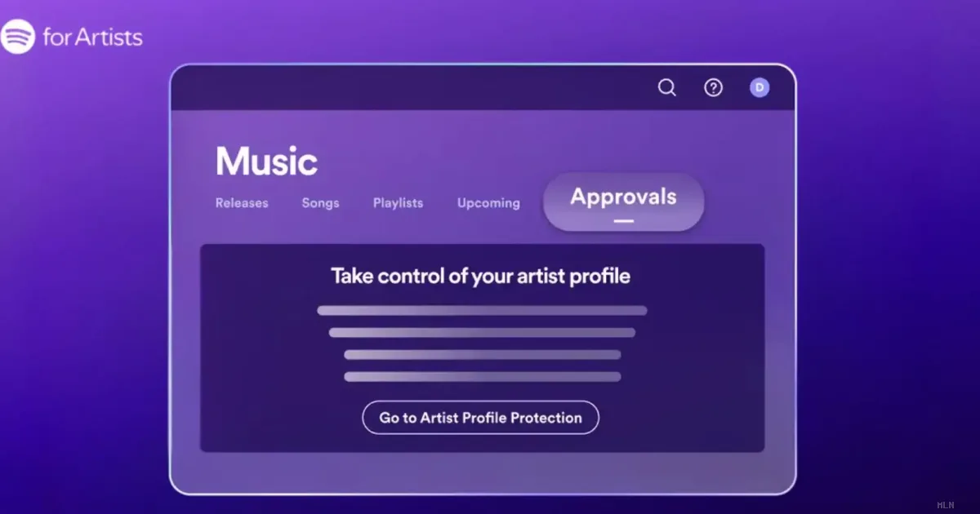Click the empty area of the dark header bar
Image resolution: width=980 pixels, height=514 pixels.
pyautogui.click(x=408, y=87)
